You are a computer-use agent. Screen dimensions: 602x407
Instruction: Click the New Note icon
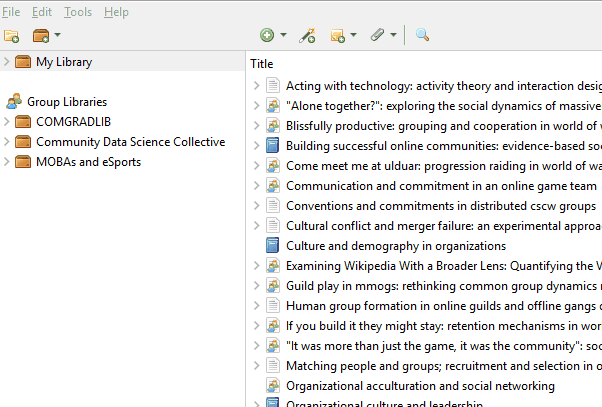point(337,36)
